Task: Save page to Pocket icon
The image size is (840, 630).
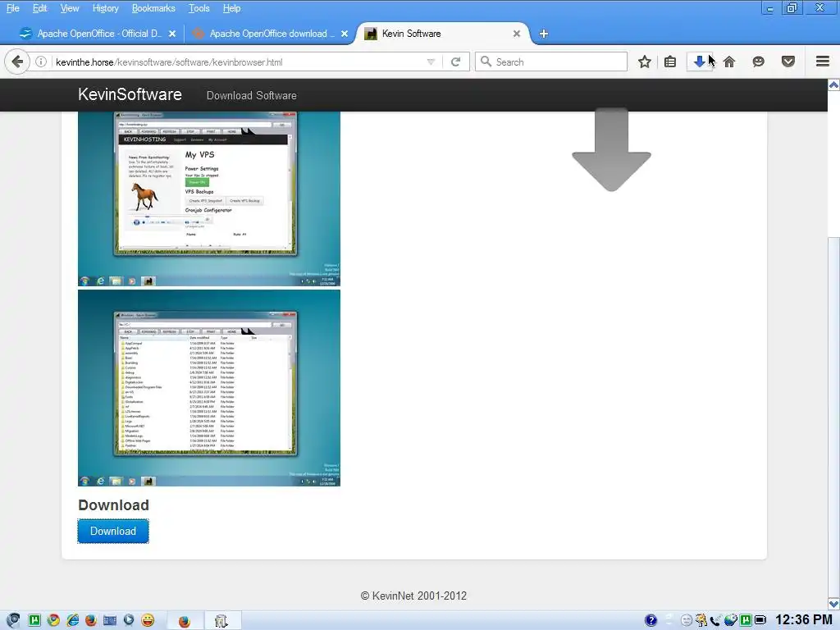Action: [788, 62]
